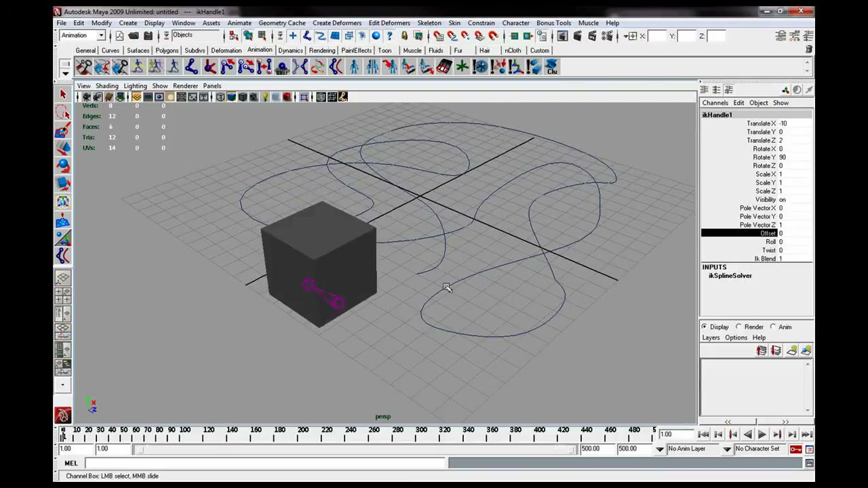Activate the Lasso select tool
Viewport: 868px width, 488px height.
(x=63, y=113)
